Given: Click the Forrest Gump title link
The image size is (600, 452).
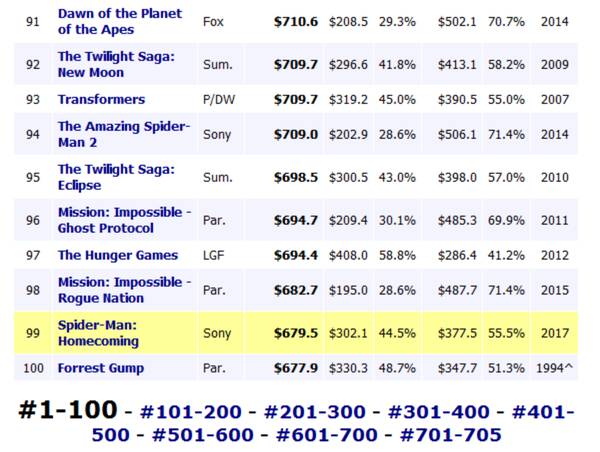Looking at the screenshot, I should (101, 368).
